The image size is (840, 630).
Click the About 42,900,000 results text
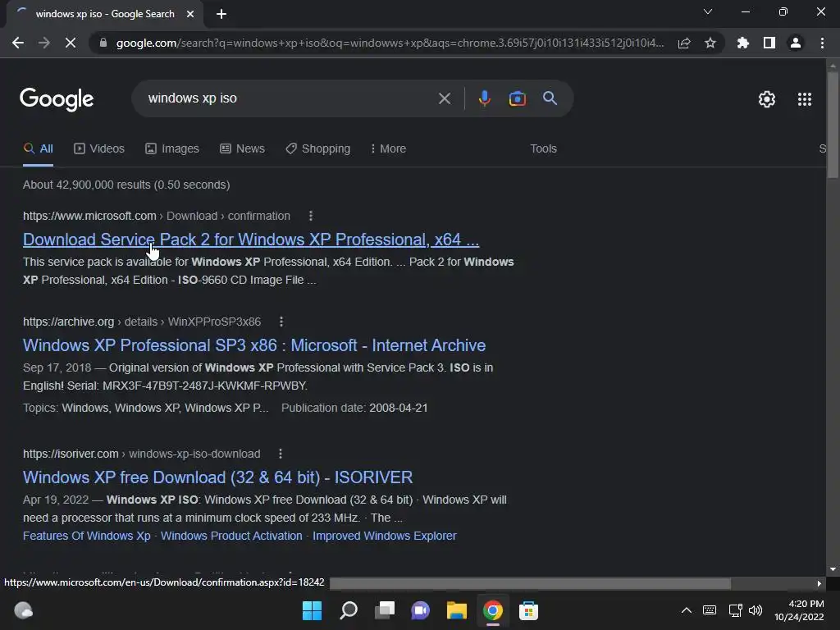click(126, 185)
